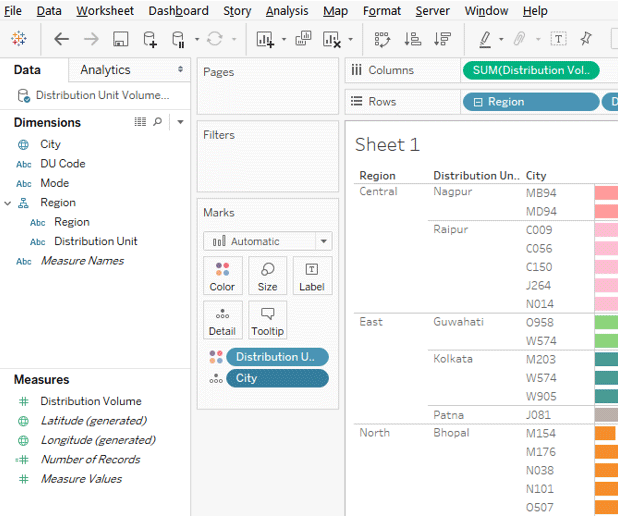Click the Undo back arrow
The width and height of the screenshot is (618, 516).
point(61,39)
